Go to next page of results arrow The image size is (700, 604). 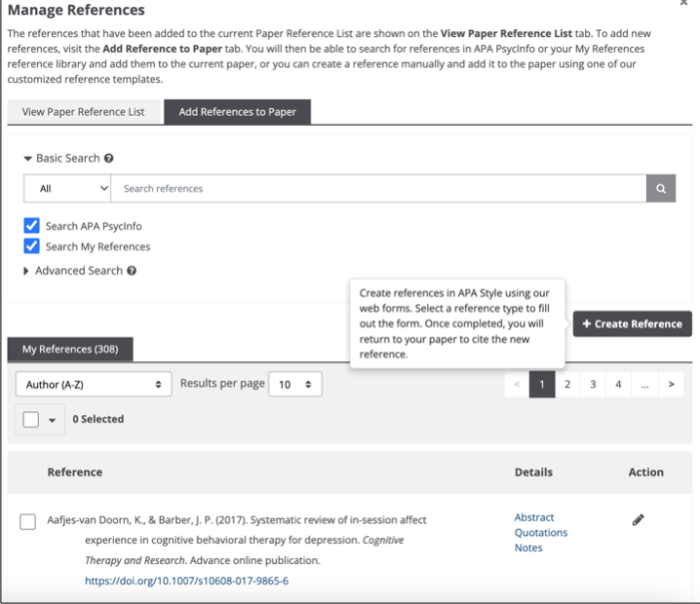tap(671, 385)
